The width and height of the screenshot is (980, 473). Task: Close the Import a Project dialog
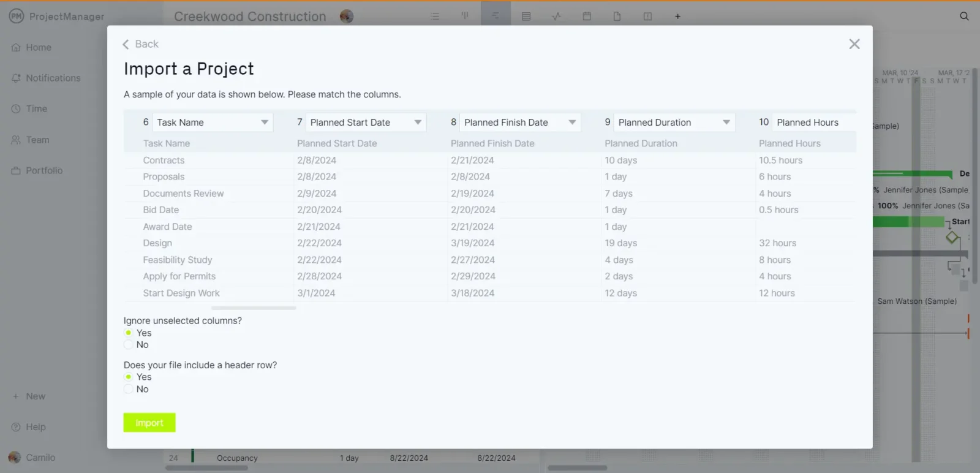pos(854,44)
